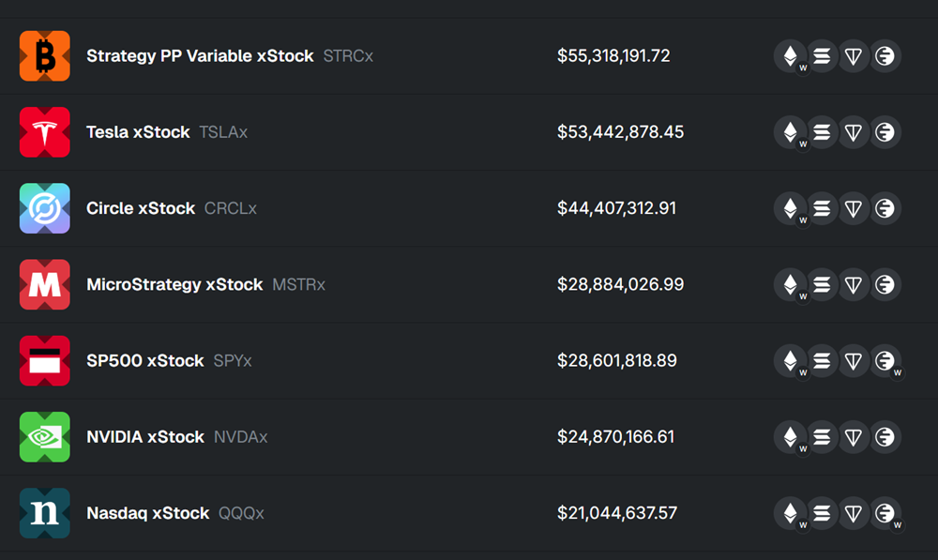Click the MSTRx ticker label
938x560 pixels.
(298, 284)
